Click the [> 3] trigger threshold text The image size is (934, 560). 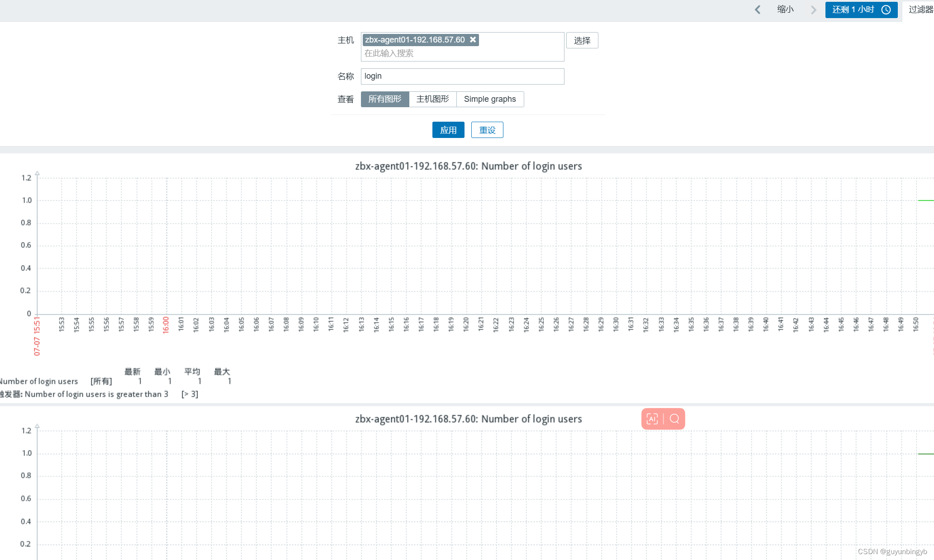[190, 394]
